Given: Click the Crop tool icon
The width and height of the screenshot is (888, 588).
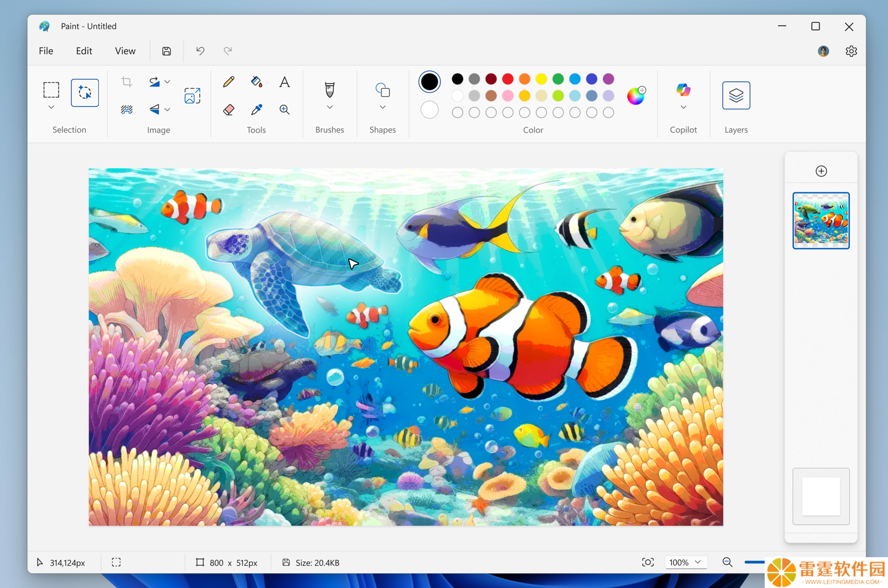Looking at the screenshot, I should tap(126, 82).
